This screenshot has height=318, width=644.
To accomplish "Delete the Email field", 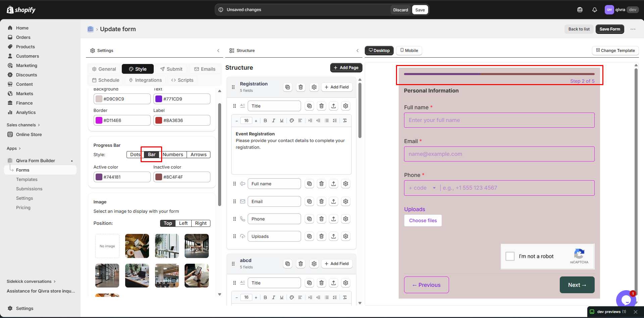I will coord(321,201).
